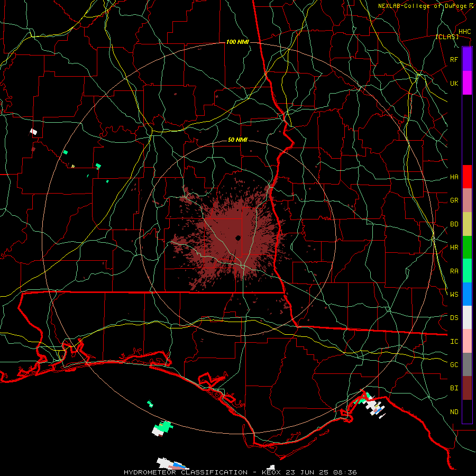
Task: Select the gray GC legend swatch
Action: click(467, 364)
